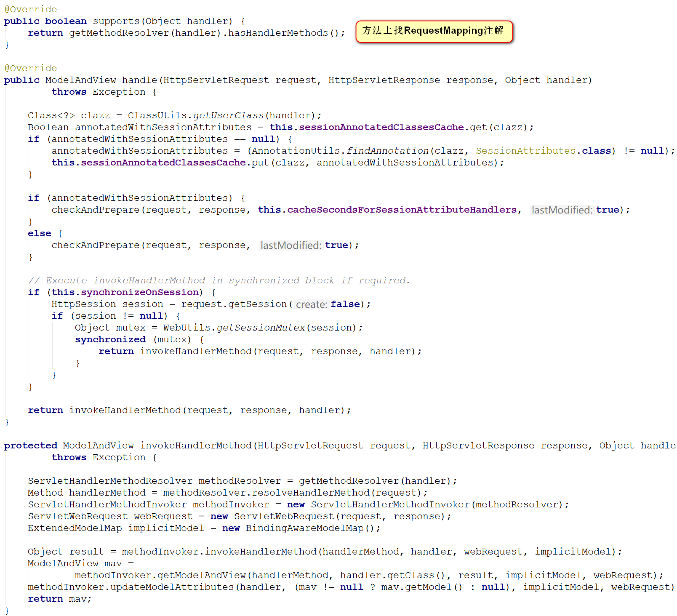Screen dimensions: 677x616
Task: Click getMethodResolver(handler) in methodResolver assignment
Action: (375, 481)
